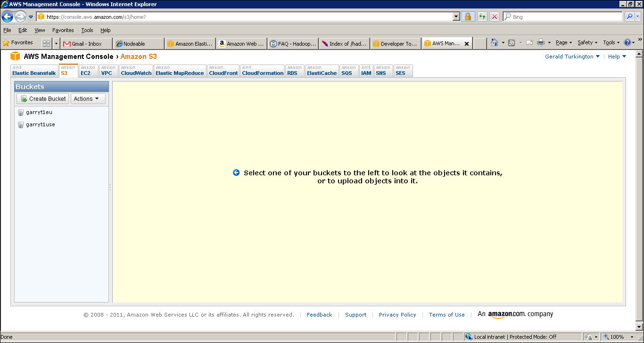Select the SNS service tab
This screenshot has width=644, height=343.
pyautogui.click(x=383, y=71)
